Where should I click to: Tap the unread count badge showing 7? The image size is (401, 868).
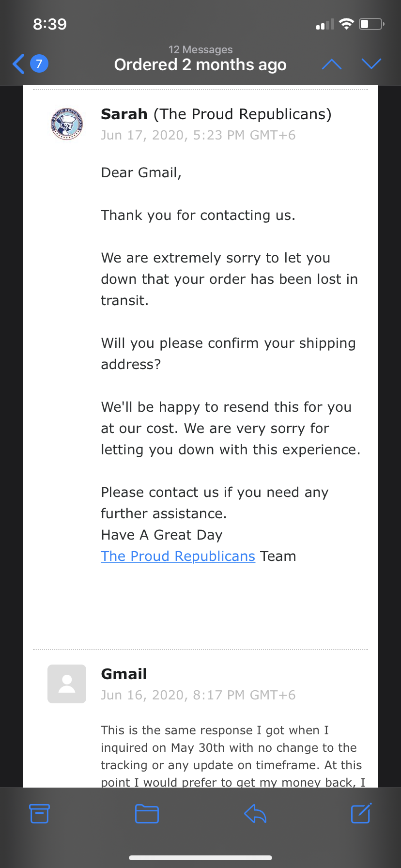(39, 63)
